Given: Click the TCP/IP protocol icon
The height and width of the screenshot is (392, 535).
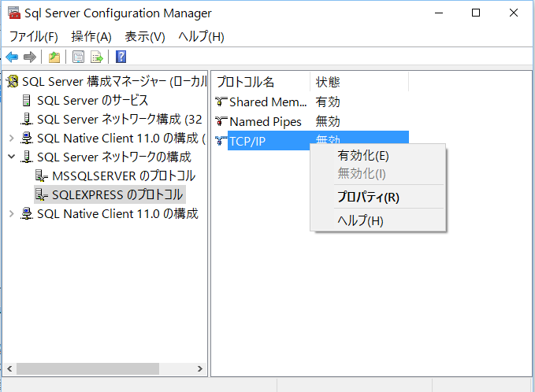Looking at the screenshot, I should (x=221, y=140).
